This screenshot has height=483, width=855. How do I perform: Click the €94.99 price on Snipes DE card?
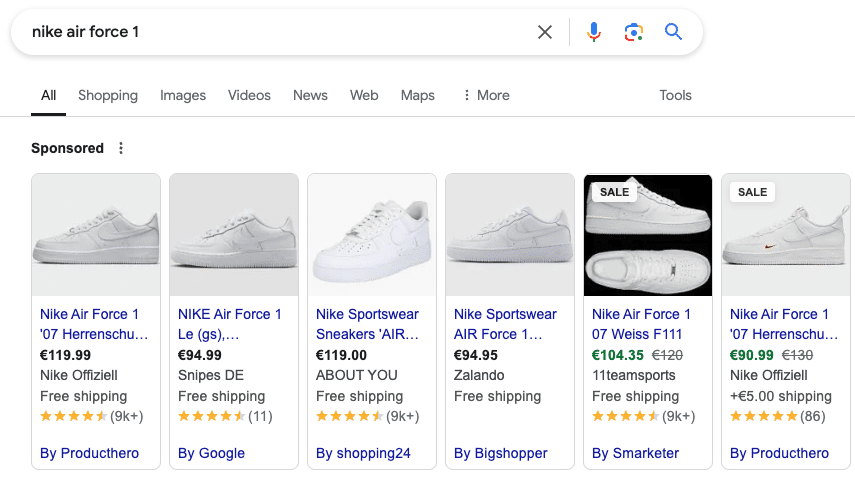(x=200, y=355)
